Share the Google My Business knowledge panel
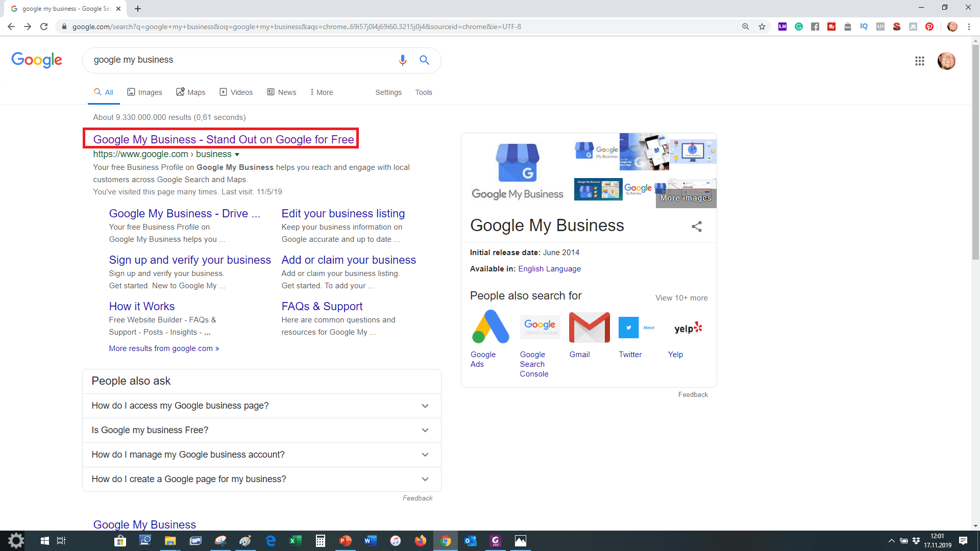The height and width of the screenshot is (551, 980). [x=696, y=226]
